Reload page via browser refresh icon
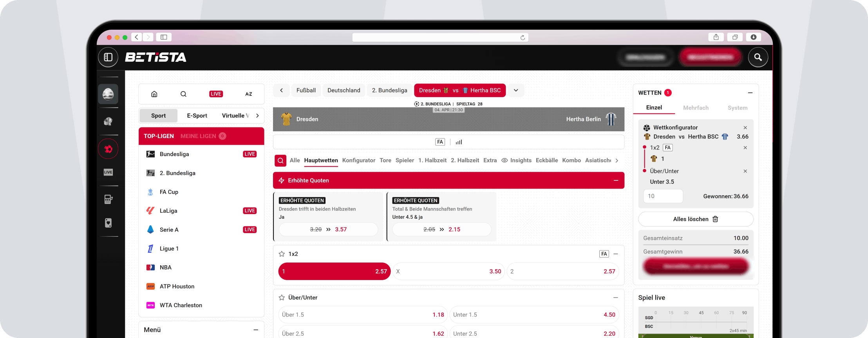This screenshot has width=868, height=338. tap(523, 38)
